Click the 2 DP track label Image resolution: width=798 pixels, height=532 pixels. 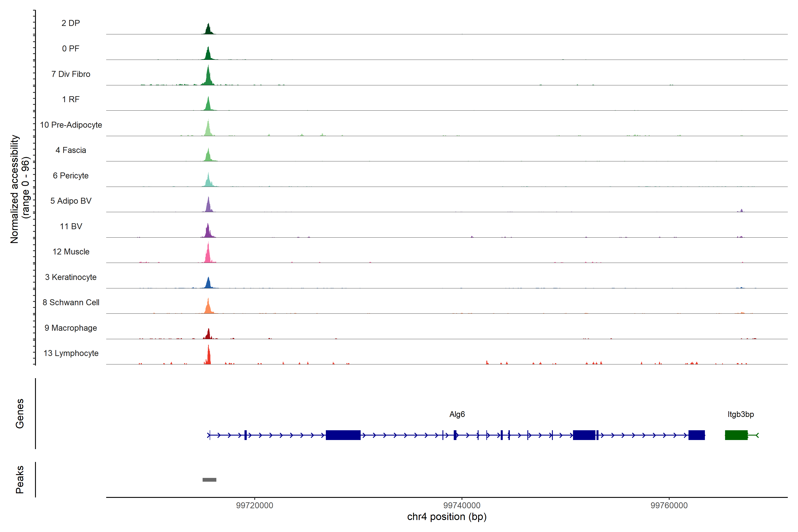[x=70, y=23]
